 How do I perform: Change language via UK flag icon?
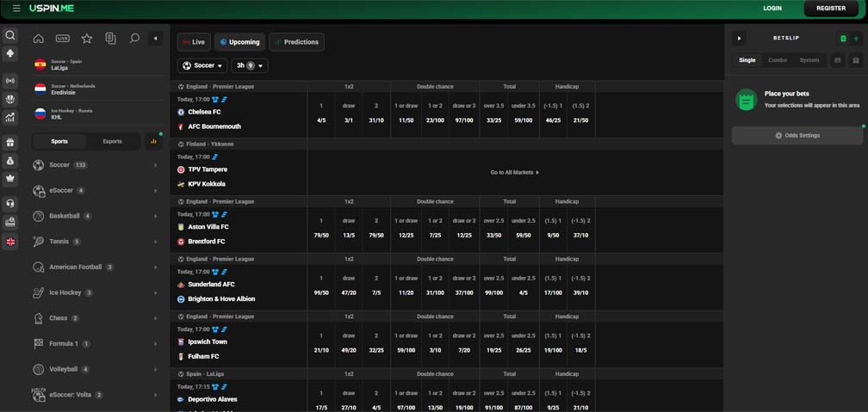(10, 242)
